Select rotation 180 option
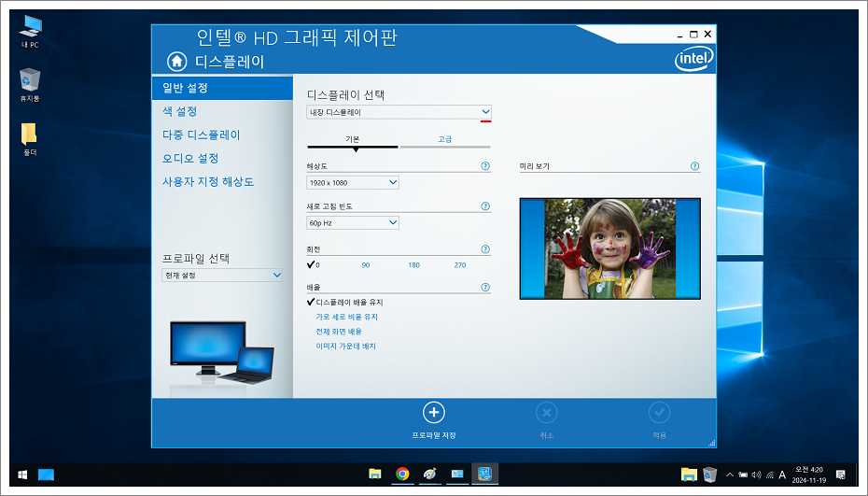The image size is (868, 496). 413,265
